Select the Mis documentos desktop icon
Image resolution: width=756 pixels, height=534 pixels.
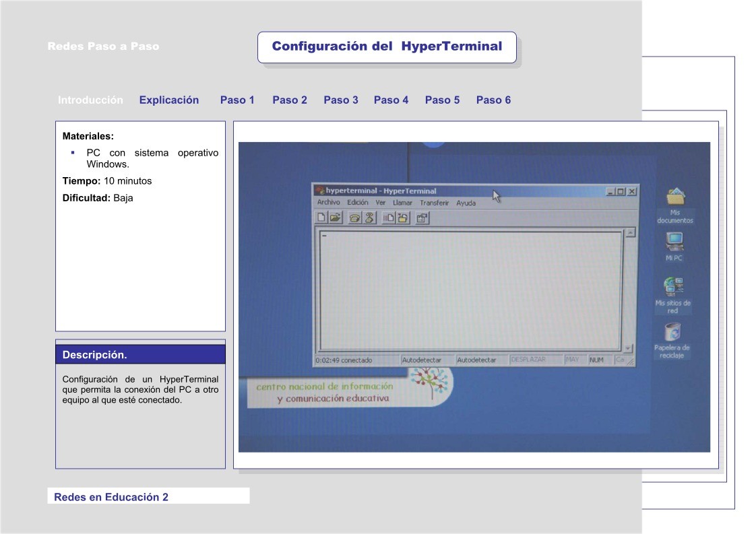point(675,206)
